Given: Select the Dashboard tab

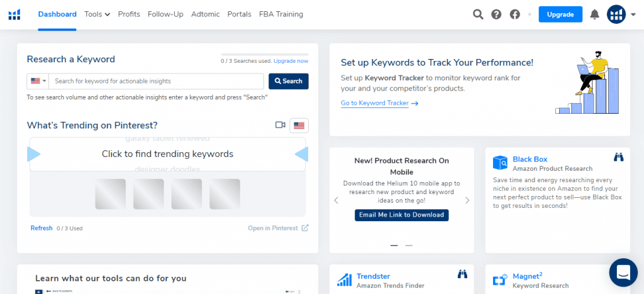Looking at the screenshot, I should 57,14.
